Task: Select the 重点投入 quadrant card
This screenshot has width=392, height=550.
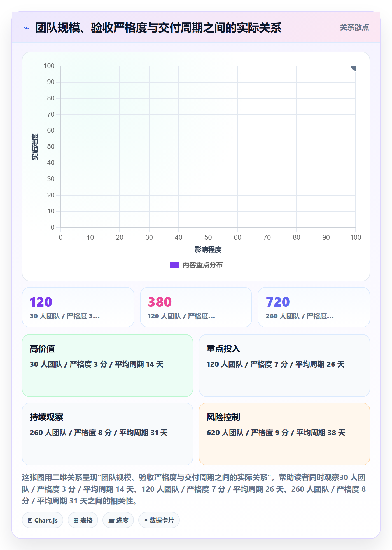Action: [284, 366]
